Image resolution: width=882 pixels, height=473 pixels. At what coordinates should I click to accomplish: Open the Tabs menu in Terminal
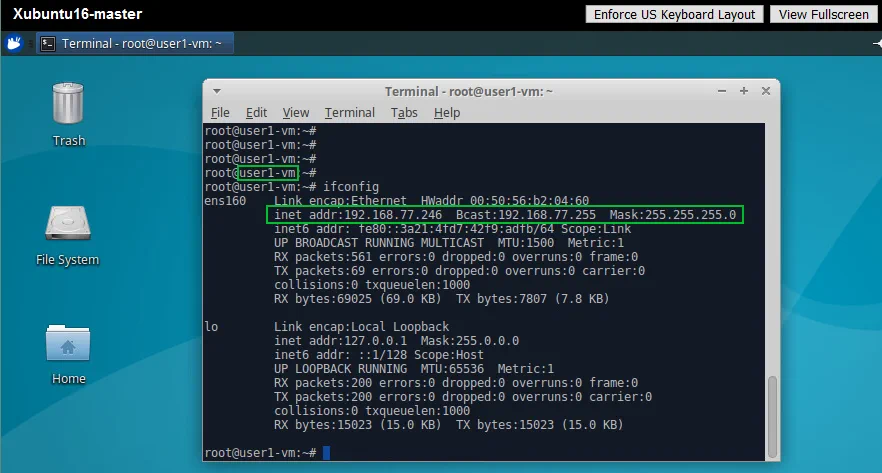point(404,113)
